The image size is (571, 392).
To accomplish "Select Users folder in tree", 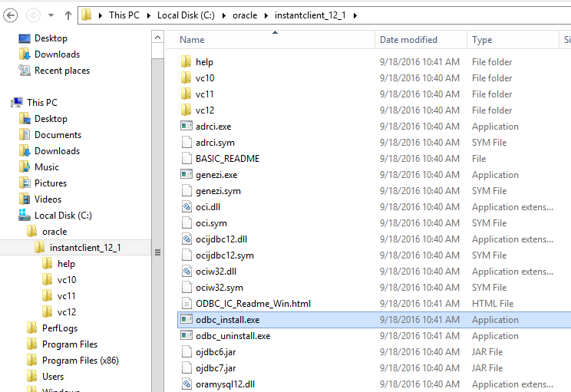I will click(53, 377).
